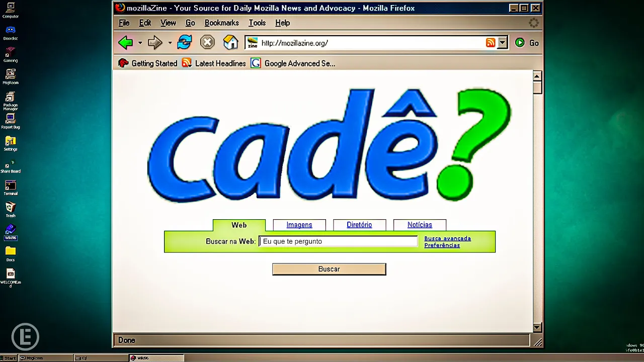
Task: Click the URL address field
Action: click(x=371, y=43)
